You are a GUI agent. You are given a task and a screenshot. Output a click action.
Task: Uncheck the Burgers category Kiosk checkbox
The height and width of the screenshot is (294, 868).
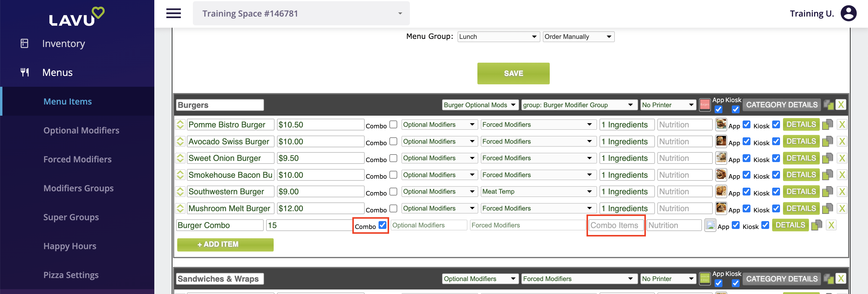coord(736,109)
